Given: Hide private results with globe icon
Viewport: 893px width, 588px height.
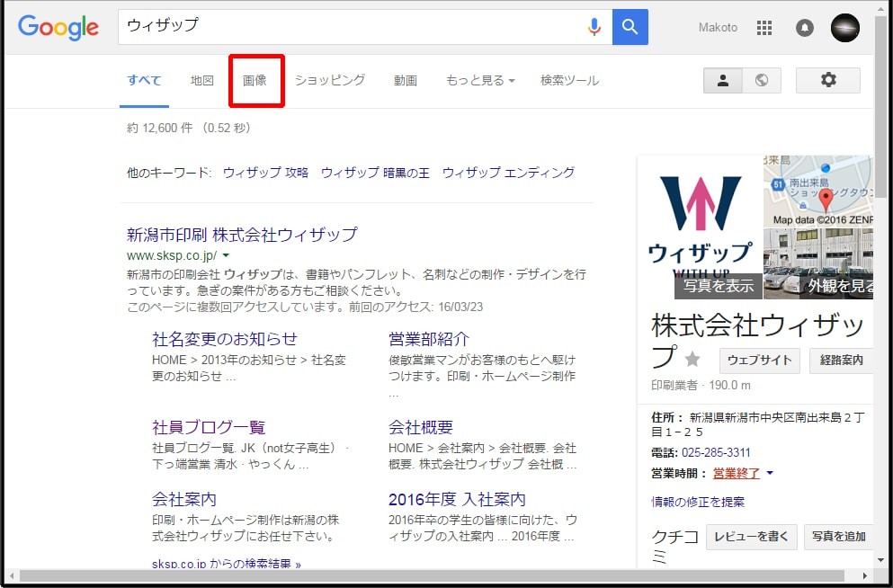Looking at the screenshot, I should pos(762,80).
